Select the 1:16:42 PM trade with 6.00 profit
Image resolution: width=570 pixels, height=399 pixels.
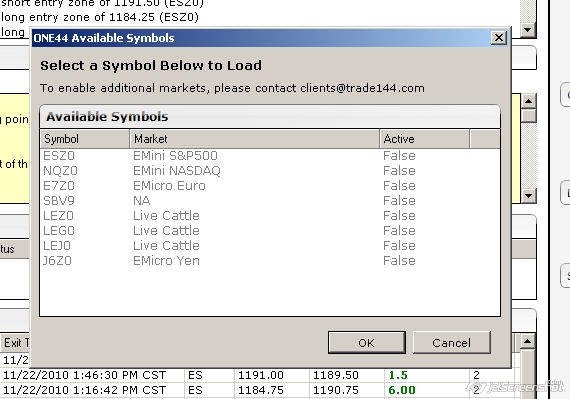(260, 390)
